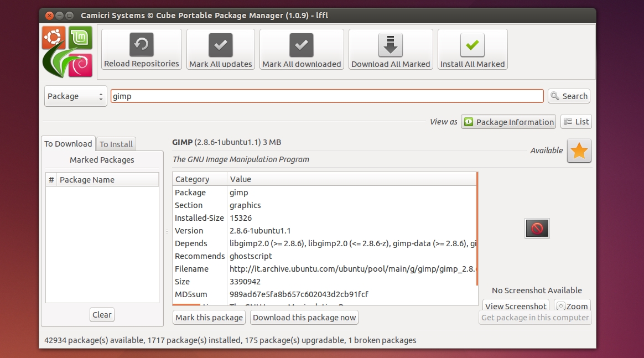
Task: Click the Value column header
Action: click(x=351, y=179)
